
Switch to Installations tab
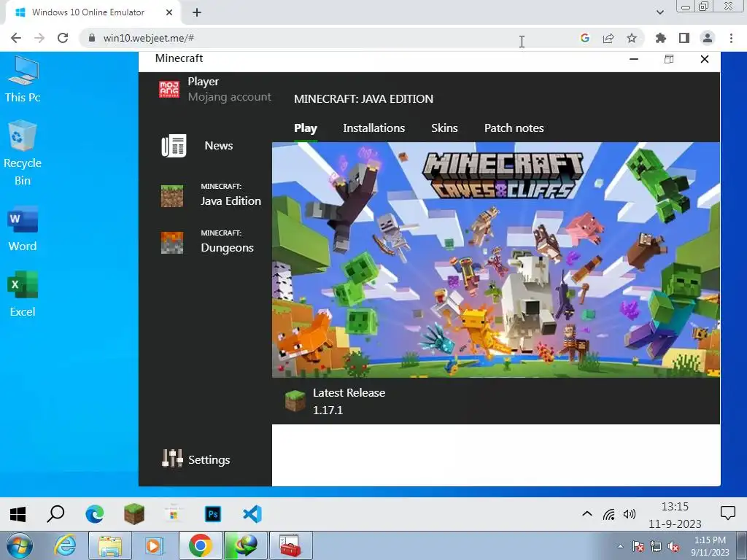click(x=374, y=128)
